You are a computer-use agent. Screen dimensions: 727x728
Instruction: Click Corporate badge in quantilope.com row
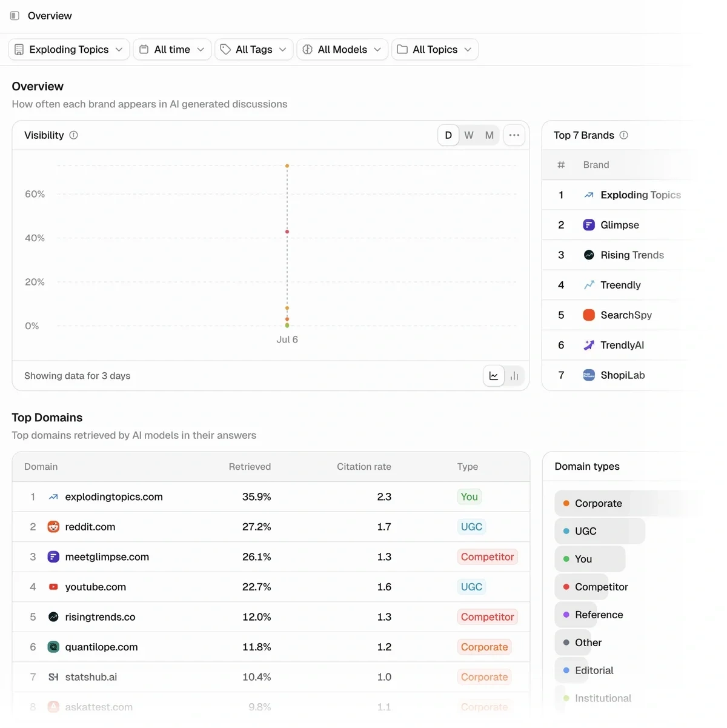coord(485,647)
